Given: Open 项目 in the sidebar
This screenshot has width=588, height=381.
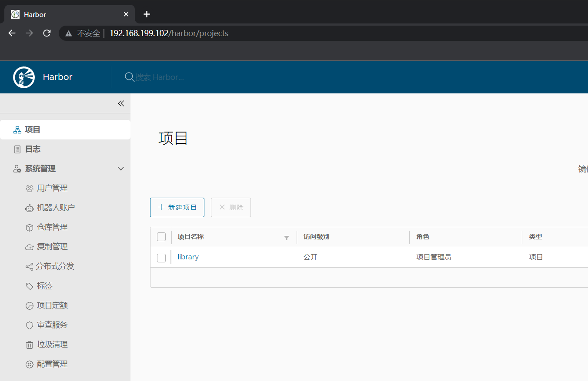Looking at the screenshot, I should tap(65, 129).
